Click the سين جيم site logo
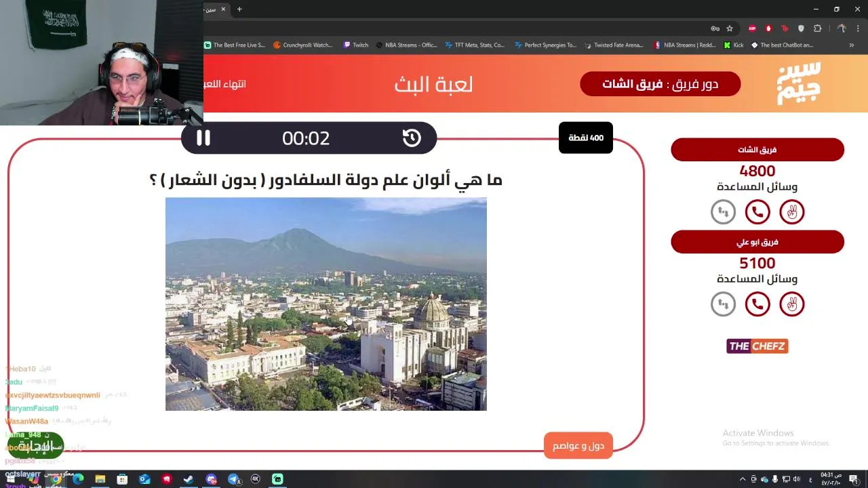The image size is (868, 488). coord(799,83)
